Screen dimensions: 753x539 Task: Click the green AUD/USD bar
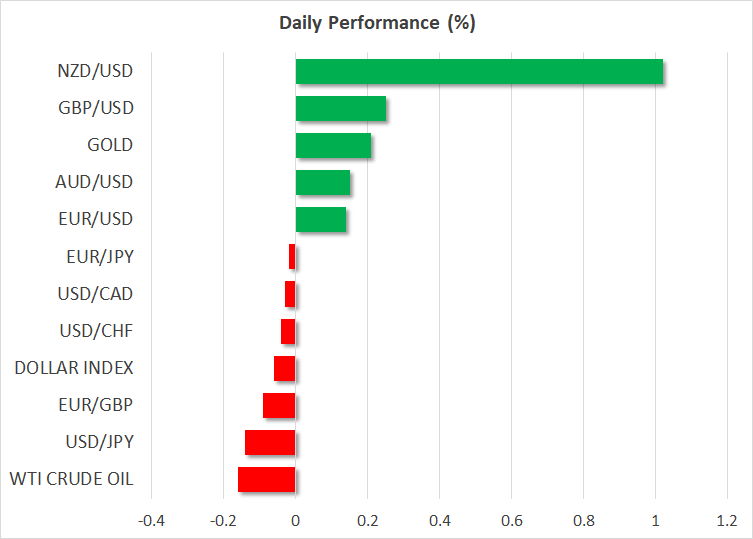(323, 183)
